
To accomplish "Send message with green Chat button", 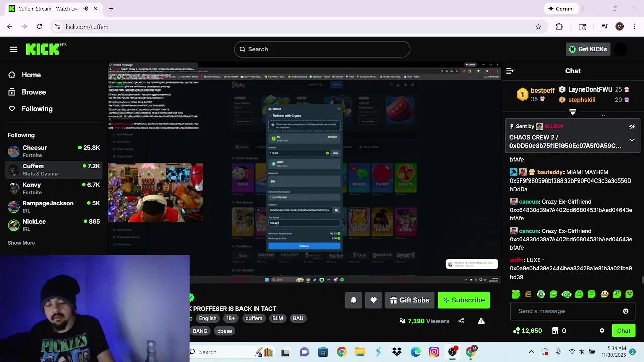I will pos(623,331).
